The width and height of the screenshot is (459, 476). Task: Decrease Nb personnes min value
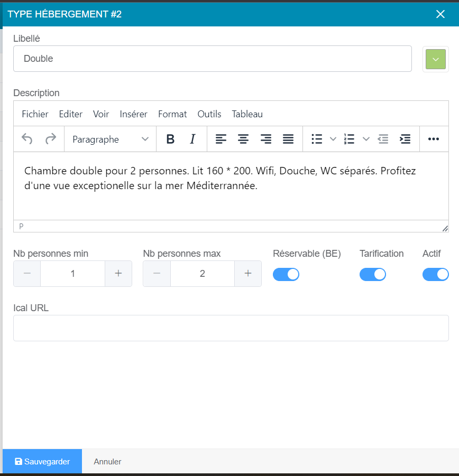tap(27, 274)
